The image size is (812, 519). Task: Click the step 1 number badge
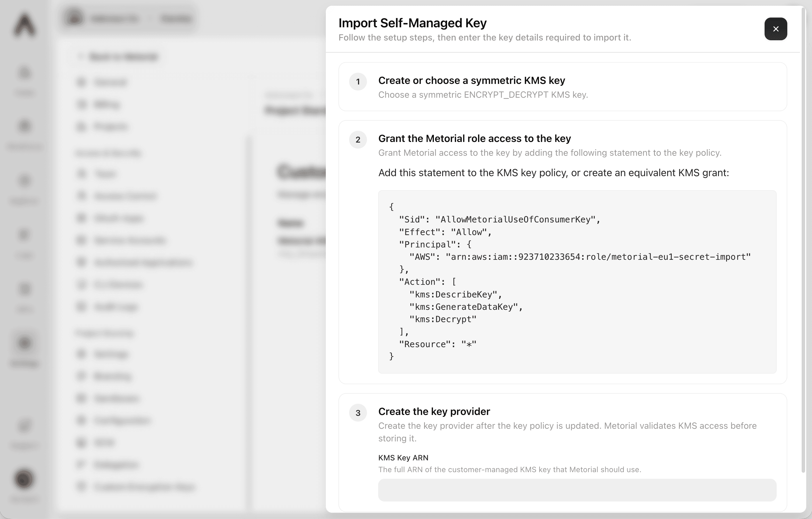click(x=358, y=82)
